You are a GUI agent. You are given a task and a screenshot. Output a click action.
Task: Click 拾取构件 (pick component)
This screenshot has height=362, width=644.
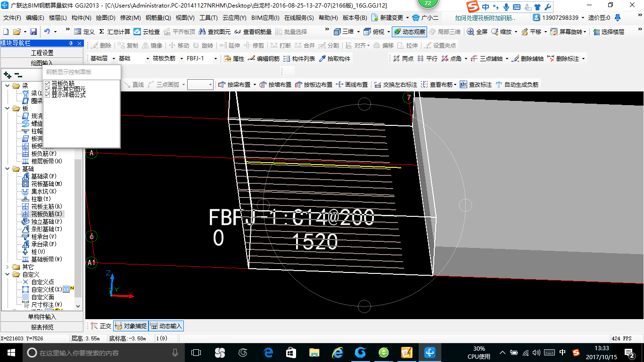click(x=335, y=58)
